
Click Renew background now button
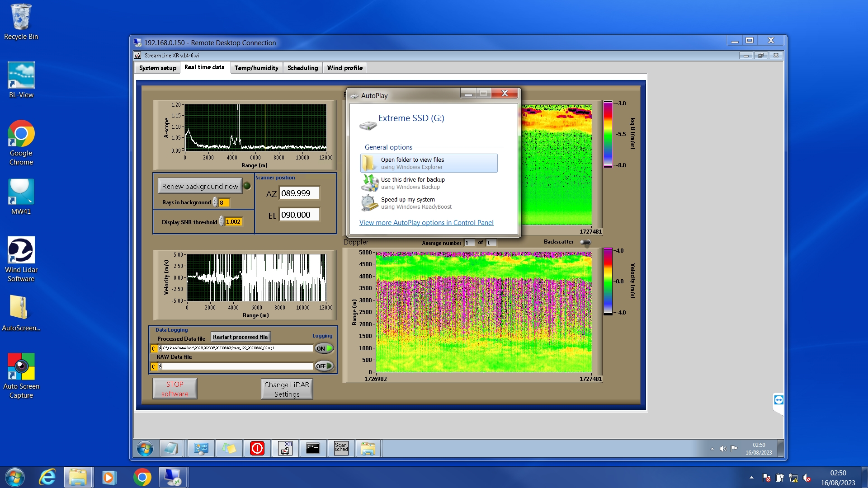(200, 186)
